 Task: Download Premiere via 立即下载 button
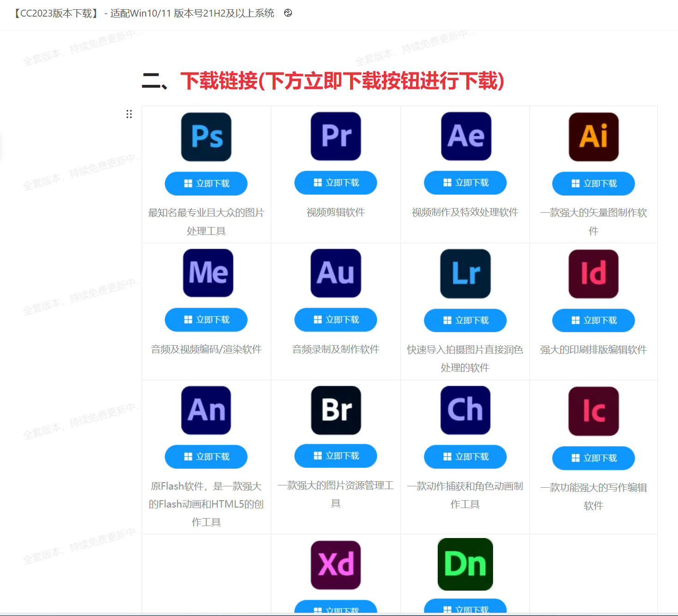tap(336, 183)
